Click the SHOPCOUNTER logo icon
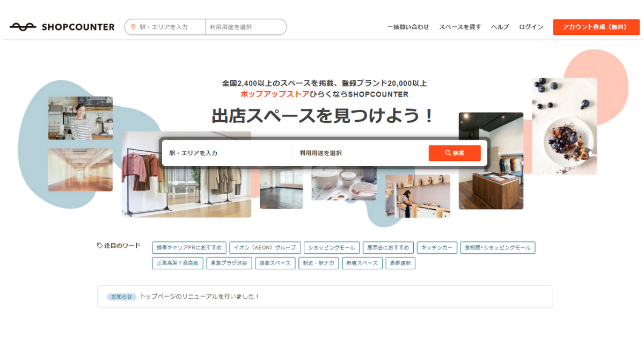This screenshot has height=338, width=644. click(x=23, y=27)
